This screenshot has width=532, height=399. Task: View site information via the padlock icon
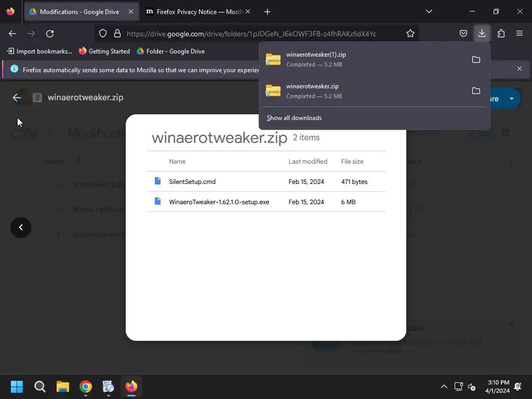(x=117, y=33)
